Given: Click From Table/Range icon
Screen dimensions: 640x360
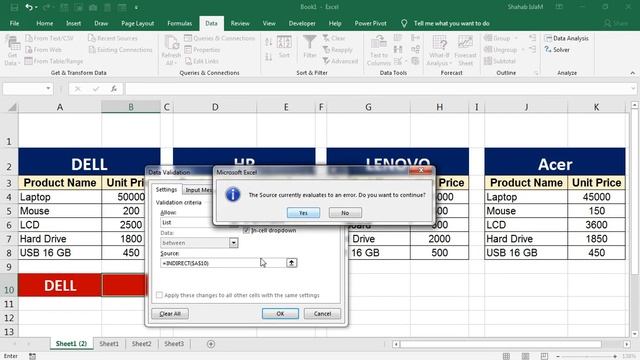Looking at the screenshot, I should coord(29,61).
